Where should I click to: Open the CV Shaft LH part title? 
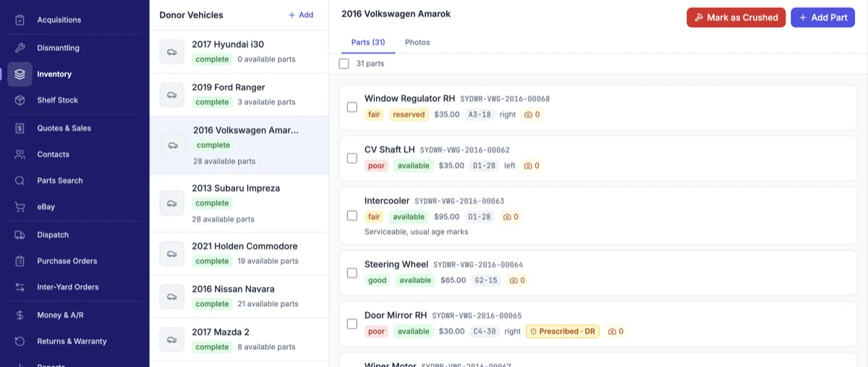(x=389, y=150)
